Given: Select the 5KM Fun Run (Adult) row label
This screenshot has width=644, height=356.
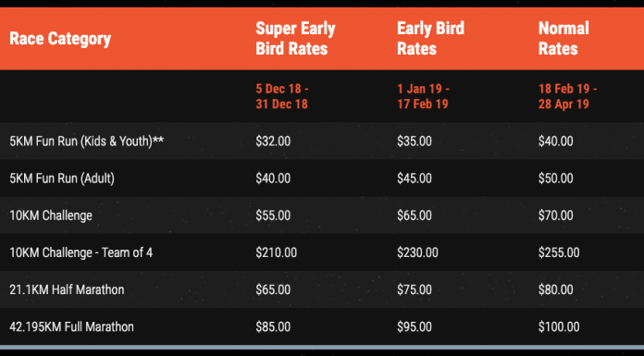Looking at the screenshot, I should coord(62,178).
